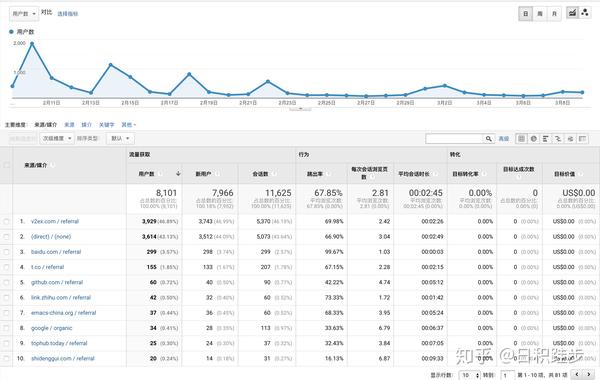Click the search magnifier icon above table
This screenshot has height=380, width=600.
tap(489, 139)
